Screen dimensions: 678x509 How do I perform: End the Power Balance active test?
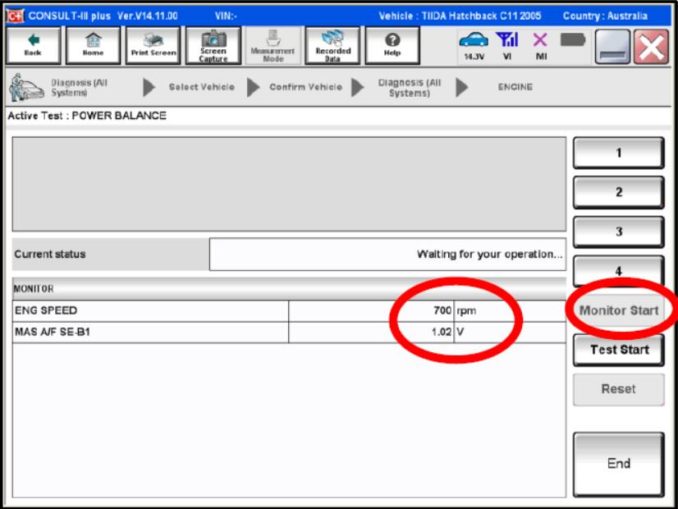(618, 464)
